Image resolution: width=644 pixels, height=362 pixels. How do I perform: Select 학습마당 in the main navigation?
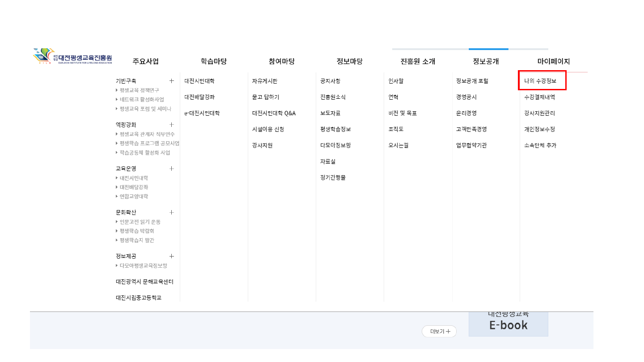[214, 62]
